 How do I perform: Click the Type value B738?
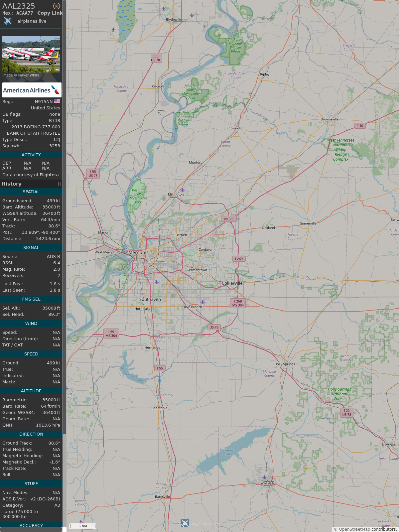click(x=55, y=121)
